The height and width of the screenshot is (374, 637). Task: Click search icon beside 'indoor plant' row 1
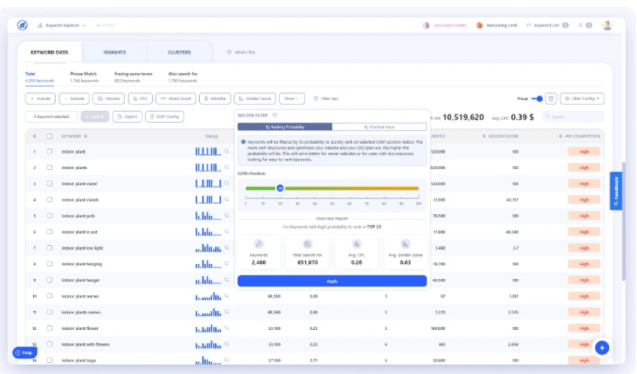pyautogui.click(x=227, y=151)
